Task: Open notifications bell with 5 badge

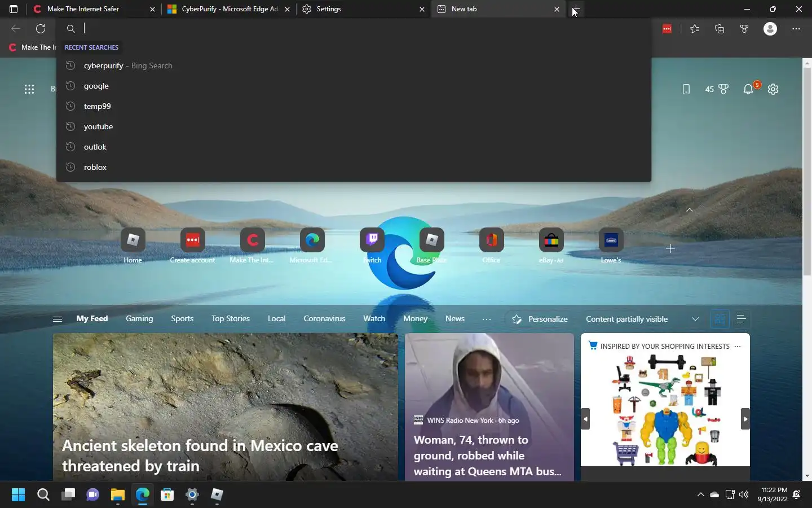Action: point(750,88)
